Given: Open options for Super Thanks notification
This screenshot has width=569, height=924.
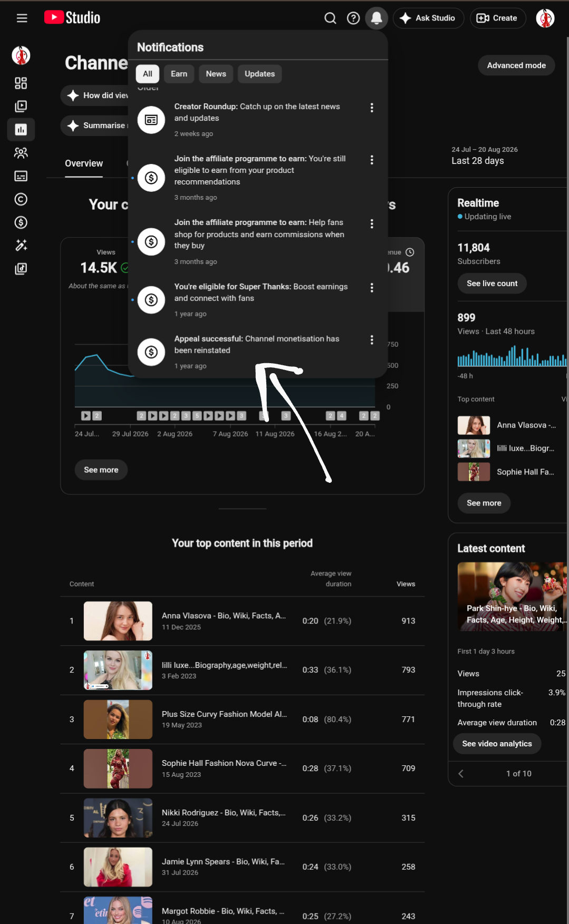Looking at the screenshot, I should pyautogui.click(x=372, y=288).
